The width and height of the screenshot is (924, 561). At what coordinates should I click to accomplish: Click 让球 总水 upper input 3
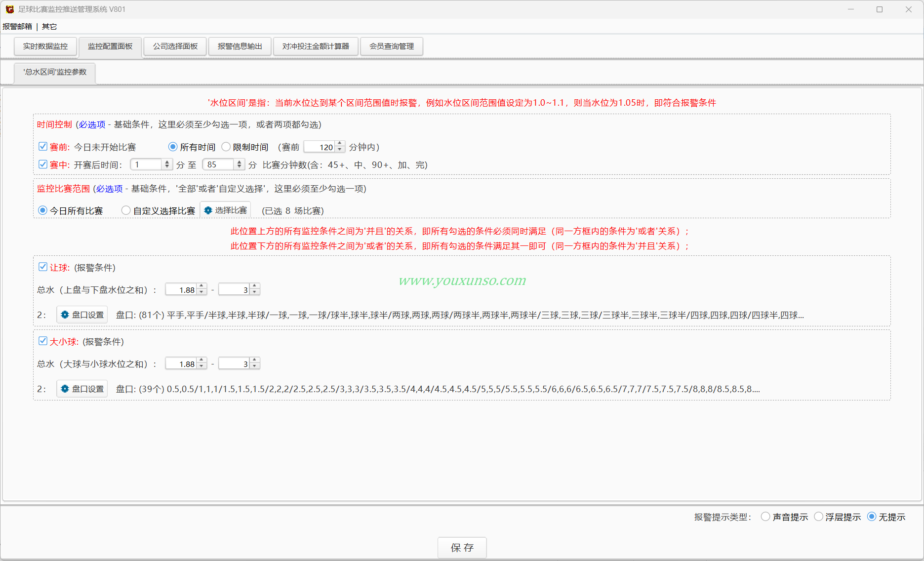234,289
